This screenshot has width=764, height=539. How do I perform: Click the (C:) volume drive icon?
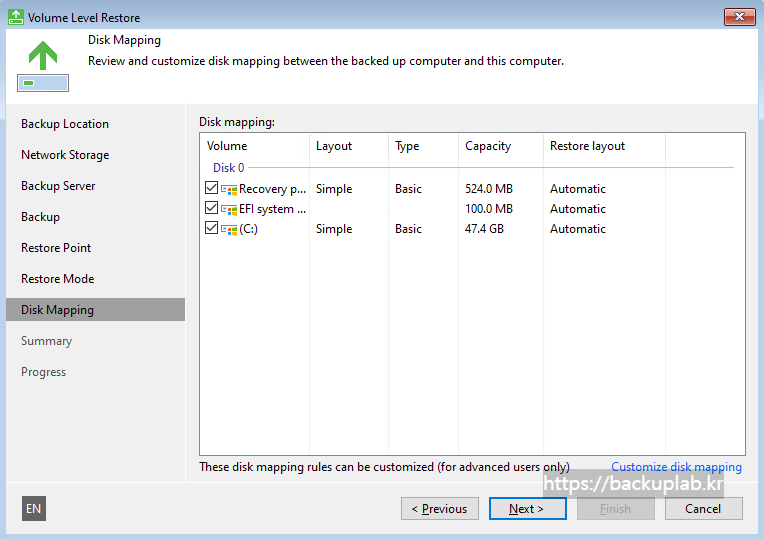coord(229,230)
